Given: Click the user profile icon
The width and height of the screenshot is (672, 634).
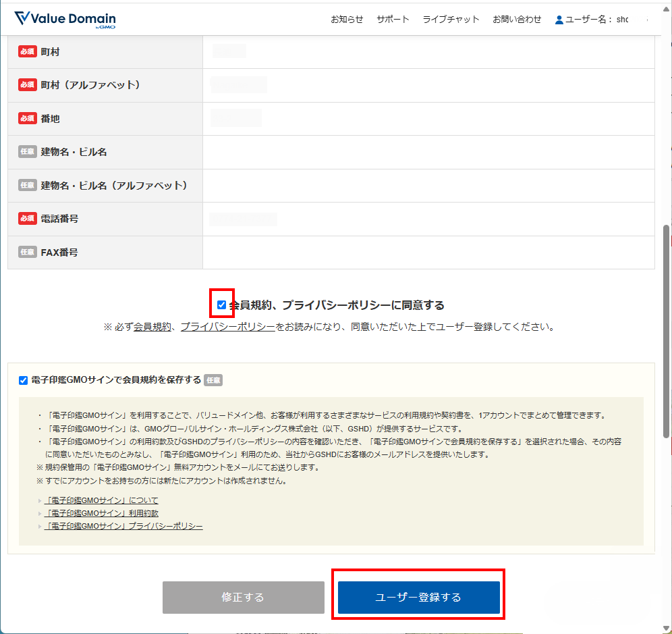Looking at the screenshot, I should point(559,20).
